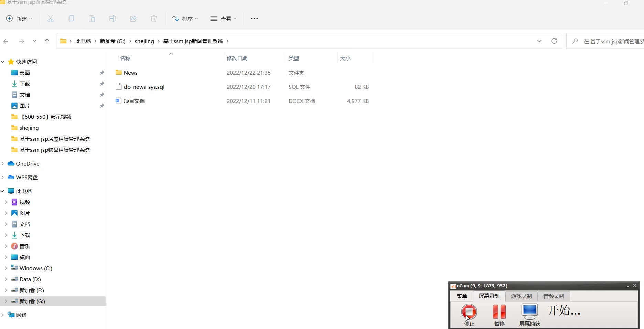
Task: Select the News folder
Action: [130, 73]
